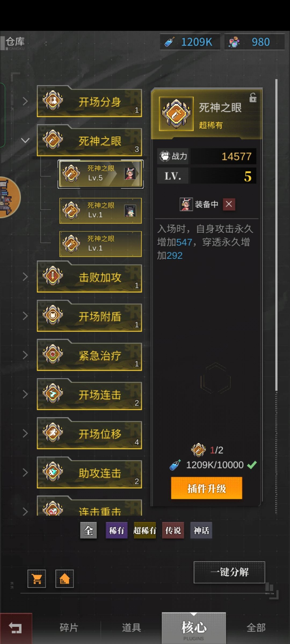Viewport: 290px width, 644px height.
Task: Click the partial character portrait at left edge
Action: click(10, 197)
